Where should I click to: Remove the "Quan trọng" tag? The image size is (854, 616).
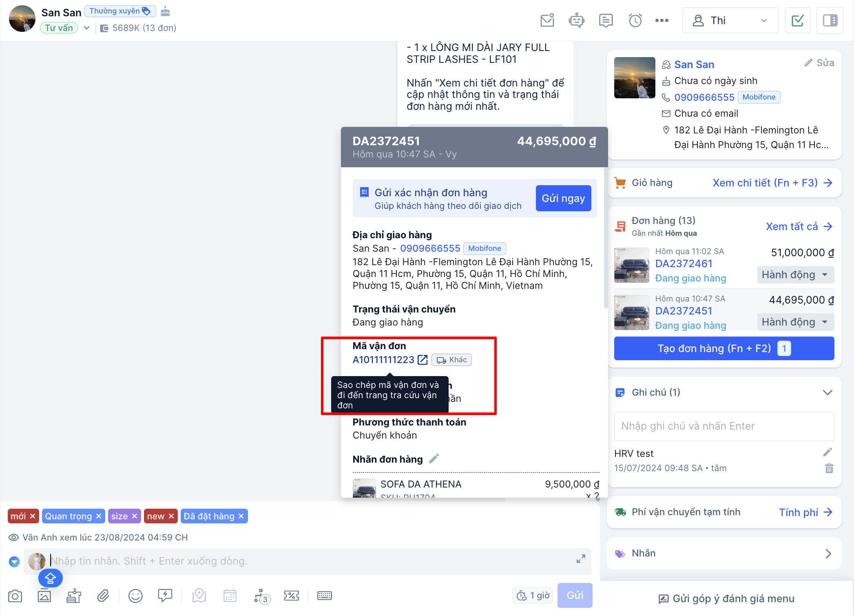pyautogui.click(x=99, y=516)
